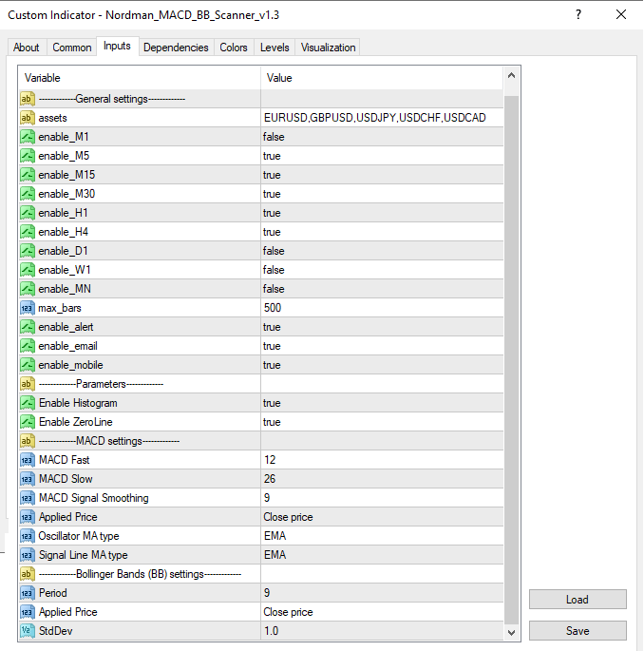Toggle the Enable ZeroLine true value
The height and width of the screenshot is (651, 644).
(x=382, y=422)
